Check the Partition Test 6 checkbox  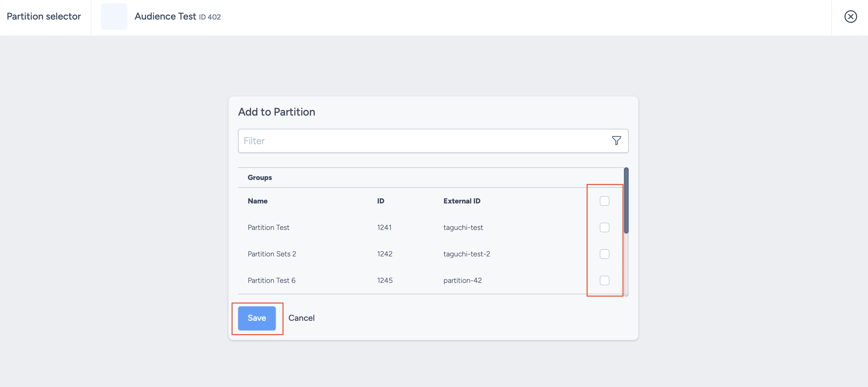pyautogui.click(x=605, y=281)
